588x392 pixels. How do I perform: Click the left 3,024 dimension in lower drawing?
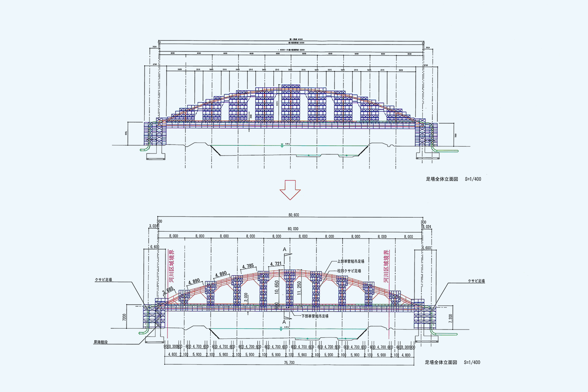[x=153, y=226]
